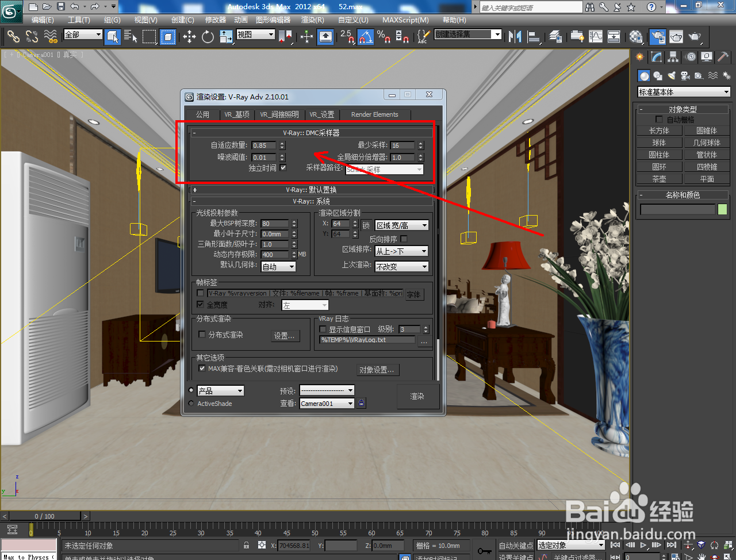Click the 字体 button

(414, 294)
